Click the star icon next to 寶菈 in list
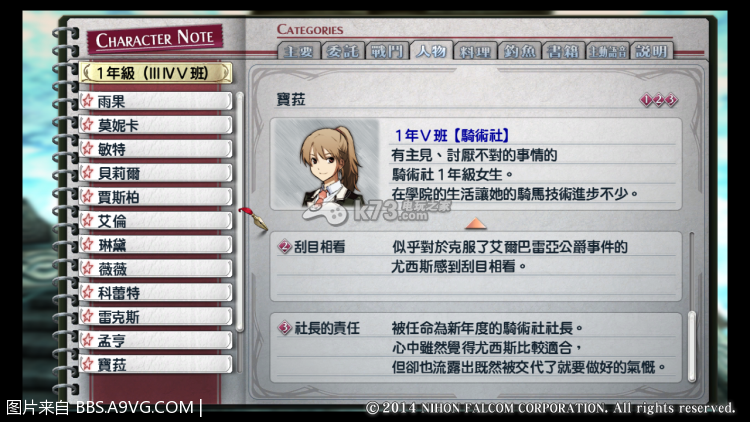The image size is (750, 422). 88,364
